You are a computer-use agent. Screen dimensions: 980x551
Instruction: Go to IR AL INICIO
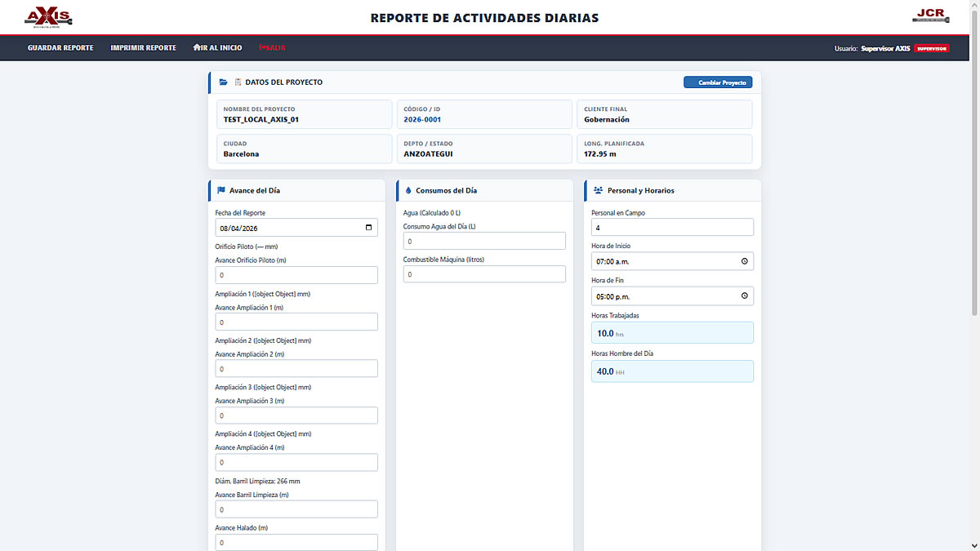pyautogui.click(x=217, y=47)
